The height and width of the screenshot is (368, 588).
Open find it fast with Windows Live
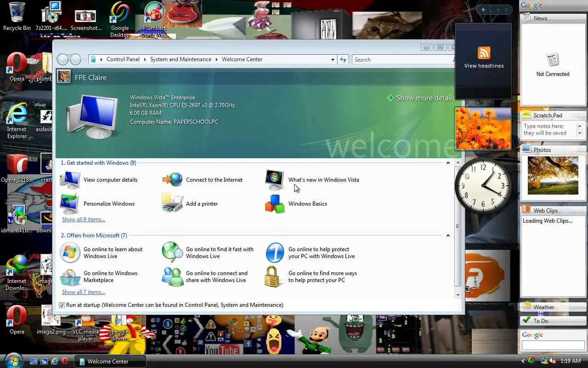point(208,253)
